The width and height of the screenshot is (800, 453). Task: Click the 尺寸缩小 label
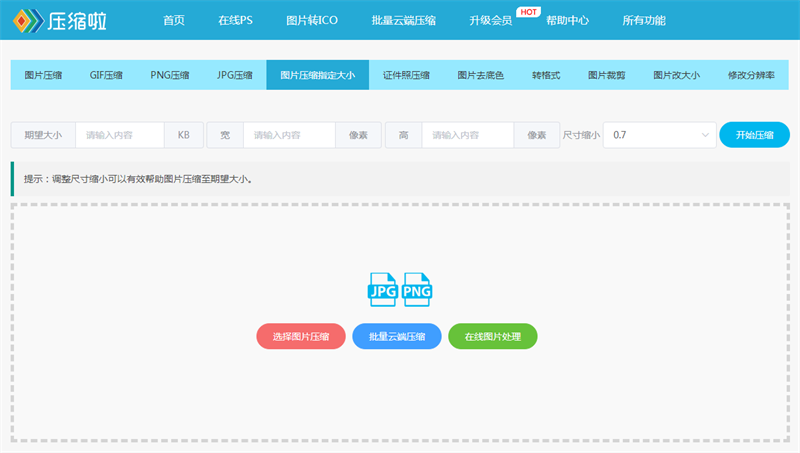coord(581,135)
